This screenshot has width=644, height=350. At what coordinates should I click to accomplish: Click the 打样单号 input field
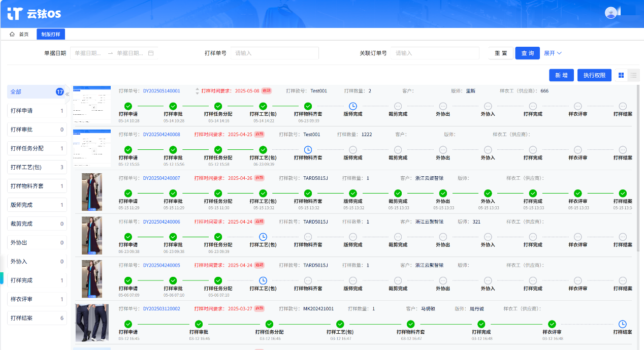click(x=274, y=53)
